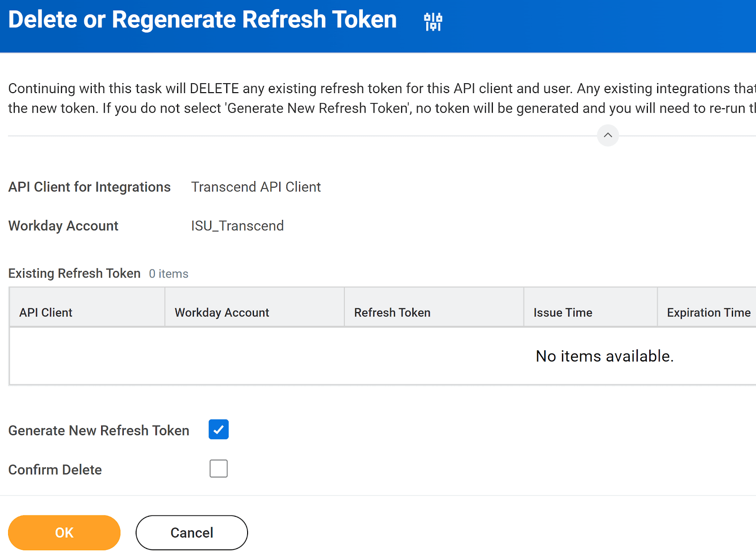The width and height of the screenshot is (756, 556).
Task: Click the Workday Account field label
Action: (x=63, y=226)
